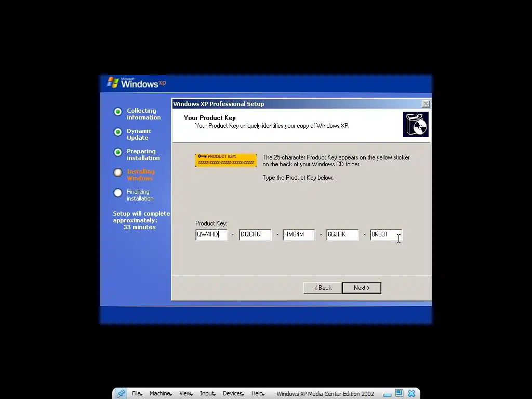Open the Devices menu
532x399 pixels.
(233, 393)
